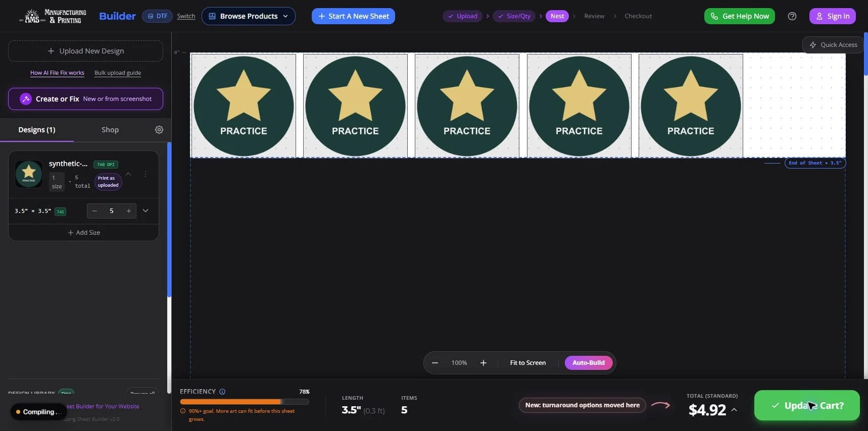Zoom out with the minus icon
Image resolution: width=868 pixels, height=431 pixels.
pos(435,363)
